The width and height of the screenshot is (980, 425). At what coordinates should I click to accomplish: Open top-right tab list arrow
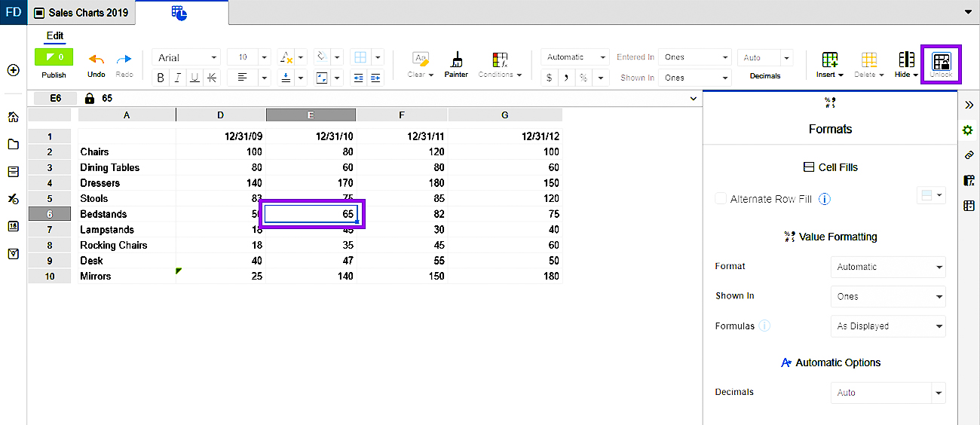tap(969, 12)
